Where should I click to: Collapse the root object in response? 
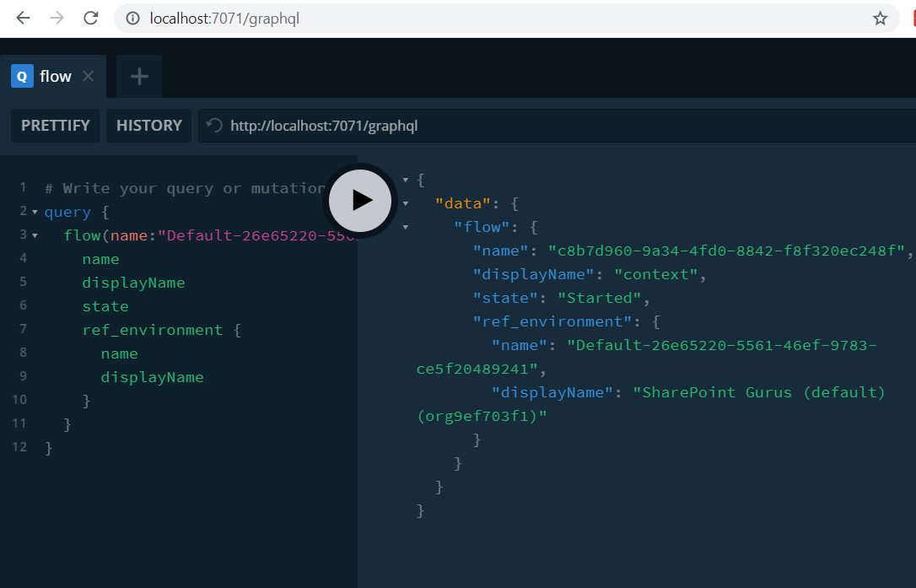[x=406, y=180]
